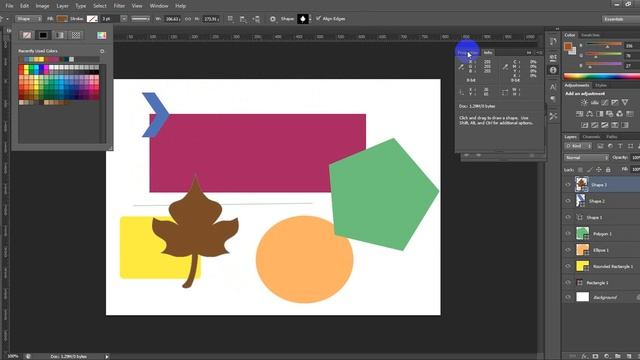Add a Photo Filter adjustment
This screenshot has height=360, width=640.
[610, 113]
